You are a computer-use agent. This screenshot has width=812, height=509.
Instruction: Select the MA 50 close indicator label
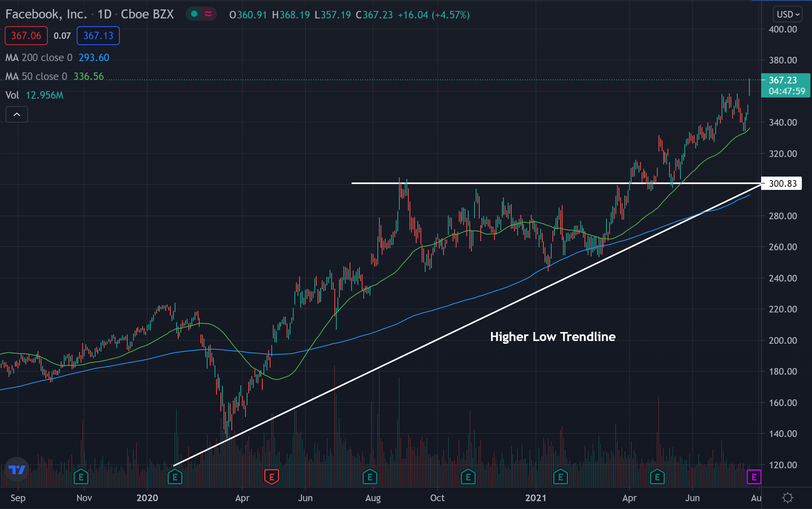pyautogui.click(x=36, y=76)
